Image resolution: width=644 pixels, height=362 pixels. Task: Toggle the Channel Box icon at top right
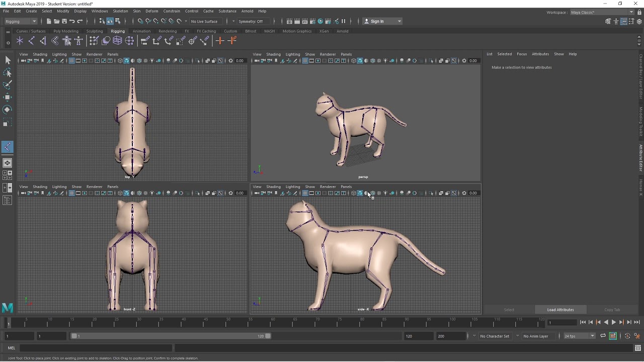tap(638, 21)
